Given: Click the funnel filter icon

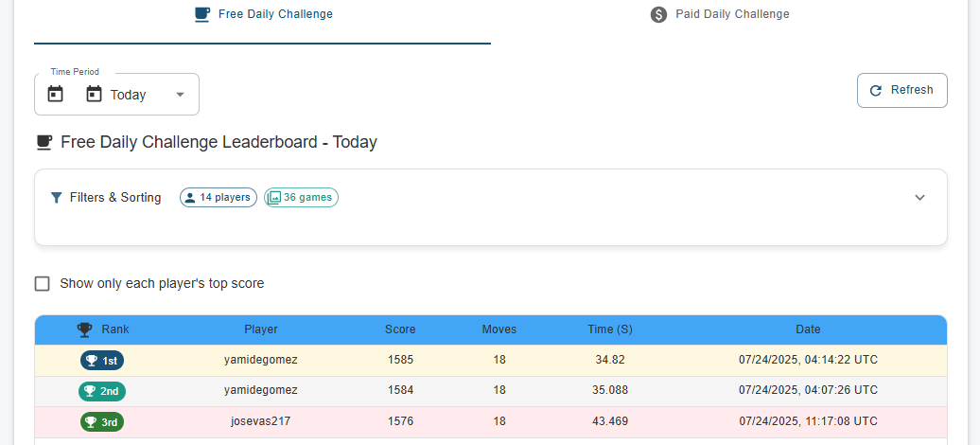Looking at the screenshot, I should (x=56, y=198).
